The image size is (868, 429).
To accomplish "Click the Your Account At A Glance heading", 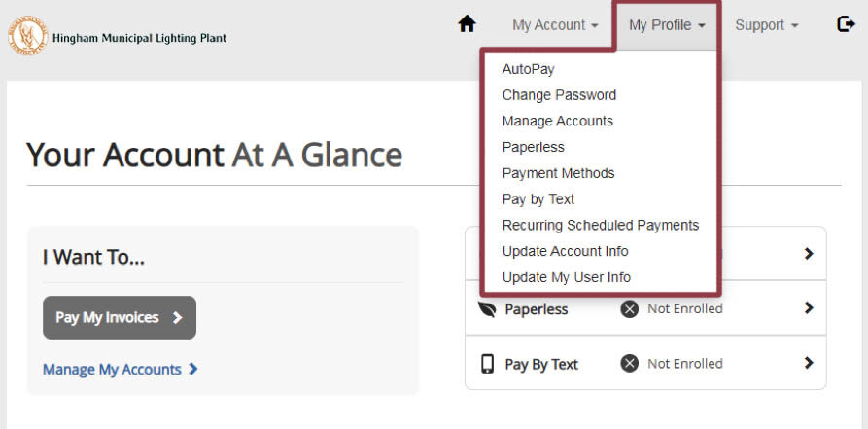I will pos(214,155).
